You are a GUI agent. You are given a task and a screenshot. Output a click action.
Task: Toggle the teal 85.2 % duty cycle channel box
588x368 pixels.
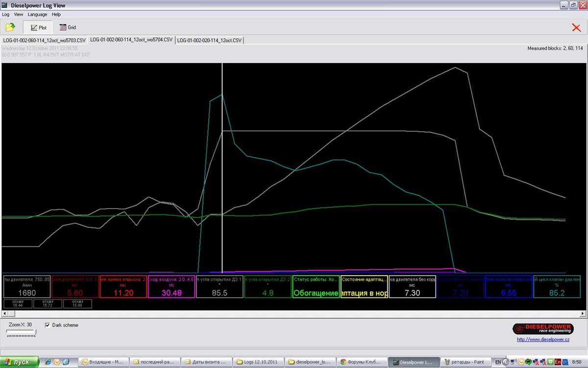click(557, 287)
